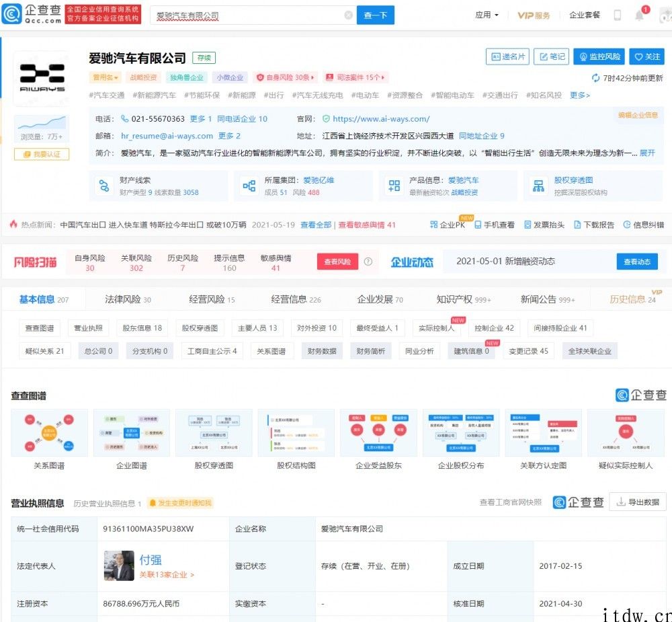
Task: Open 手机查看 mobile view
Action: click(x=494, y=225)
